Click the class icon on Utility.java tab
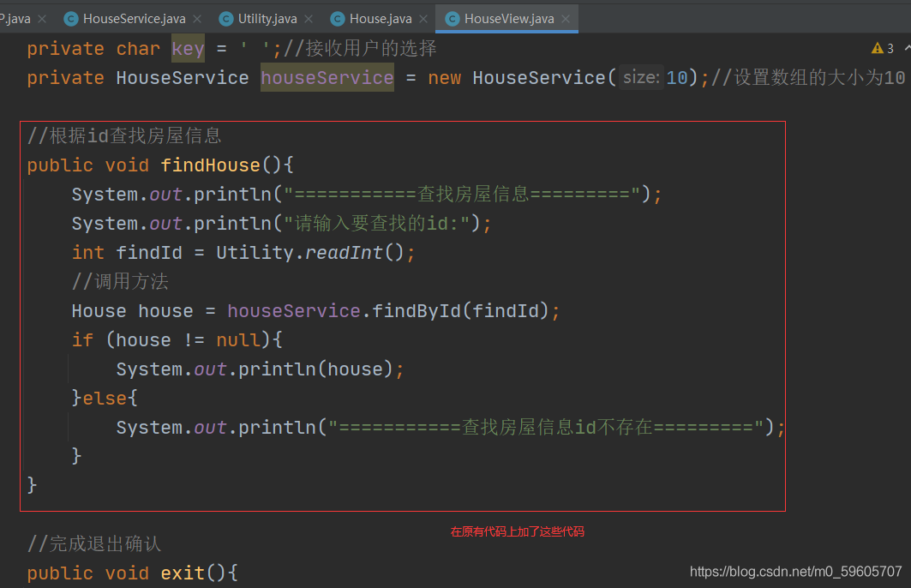Viewport: 911px width, 588px height. 226,19
